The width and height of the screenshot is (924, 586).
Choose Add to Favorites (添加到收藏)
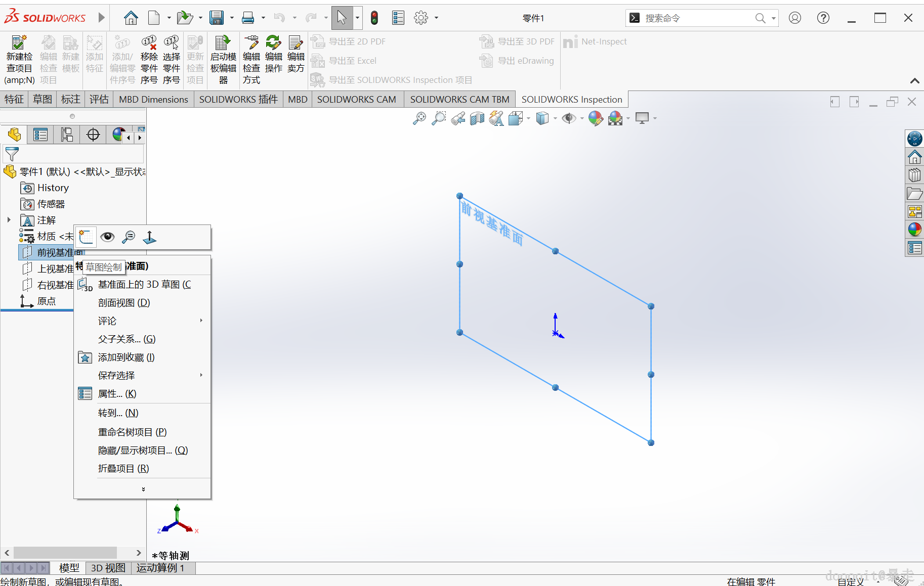pos(144,357)
